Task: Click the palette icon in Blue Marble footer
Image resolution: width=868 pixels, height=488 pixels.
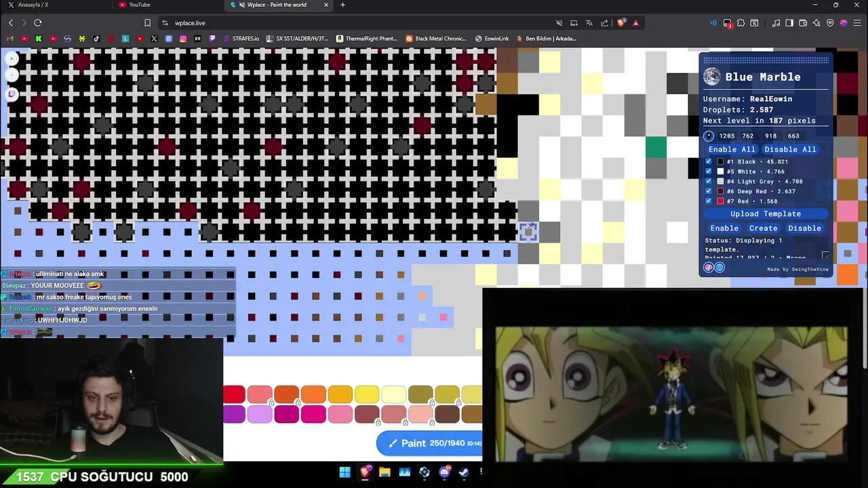Action: point(709,268)
